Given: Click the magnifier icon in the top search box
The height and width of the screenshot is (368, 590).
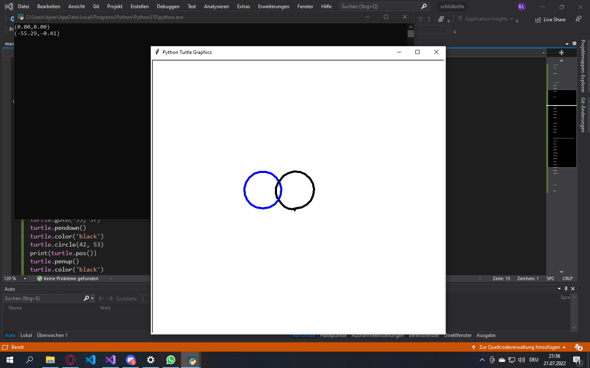Looking at the screenshot, I should pyautogui.click(x=424, y=6).
